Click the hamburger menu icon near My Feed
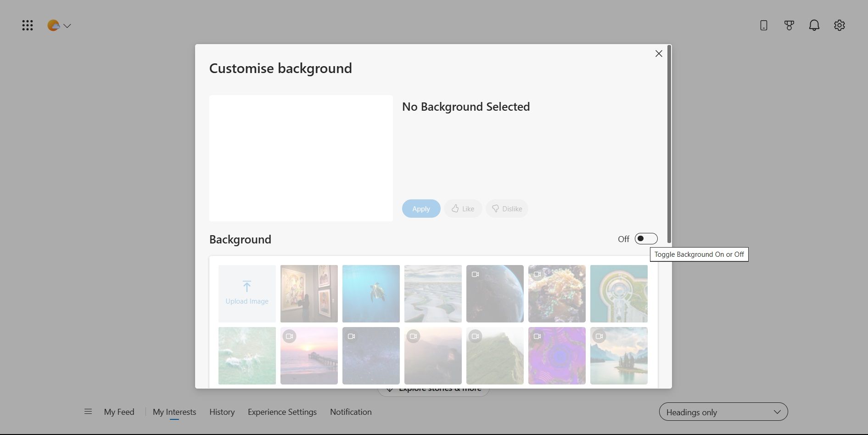This screenshot has height=435, width=868. (88, 412)
